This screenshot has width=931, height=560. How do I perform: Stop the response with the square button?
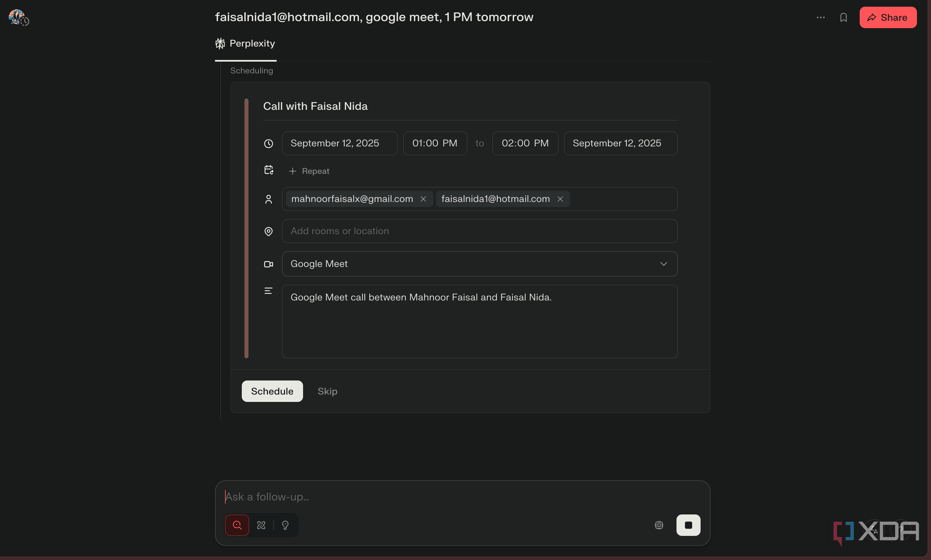688,525
